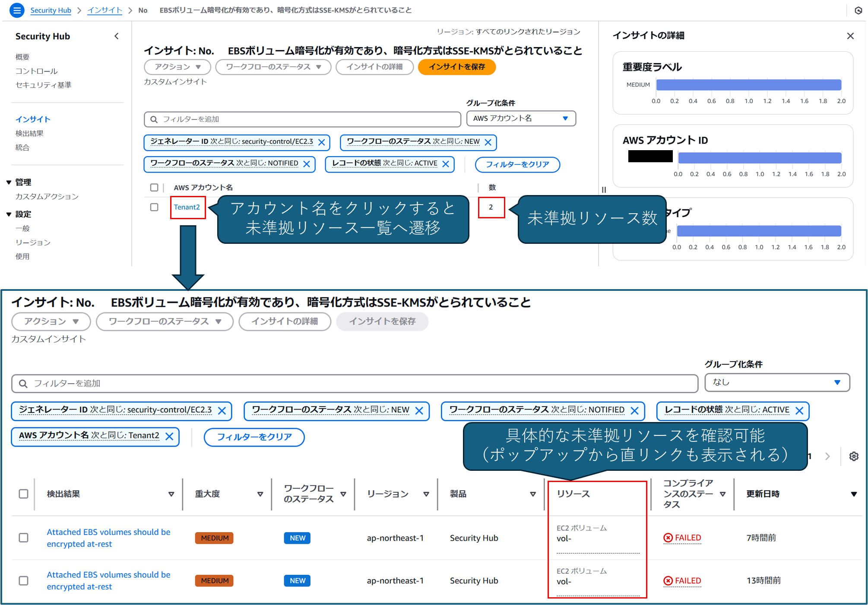Viewport: 868px width, 605px height.
Task: Select 検出結果 in the sidebar
Action: [x=30, y=133]
